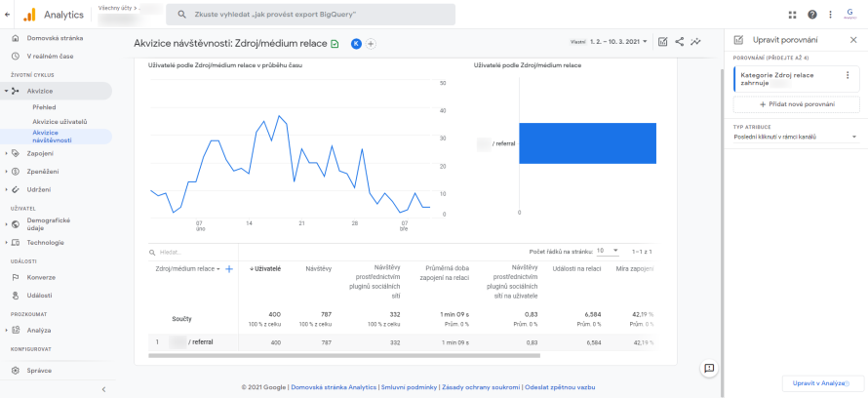Sort by Události na relaci column
Image resolution: width=868 pixels, height=398 pixels.
pos(576,268)
